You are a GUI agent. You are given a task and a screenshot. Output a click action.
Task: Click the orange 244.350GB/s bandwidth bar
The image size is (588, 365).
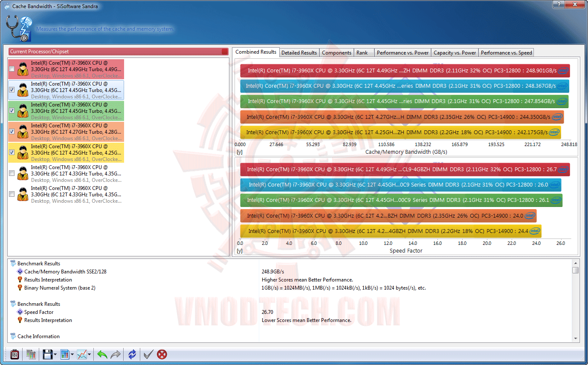(x=402, y=117)
